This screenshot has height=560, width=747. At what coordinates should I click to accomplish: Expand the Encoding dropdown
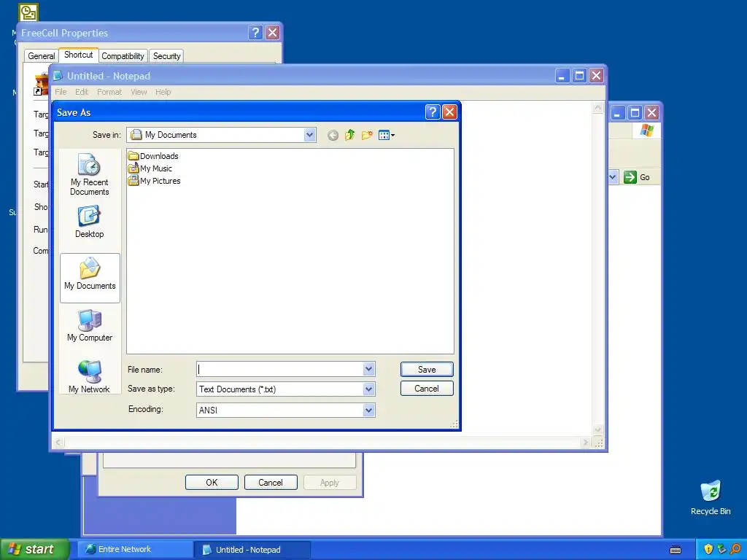click(x=368, y=410)
